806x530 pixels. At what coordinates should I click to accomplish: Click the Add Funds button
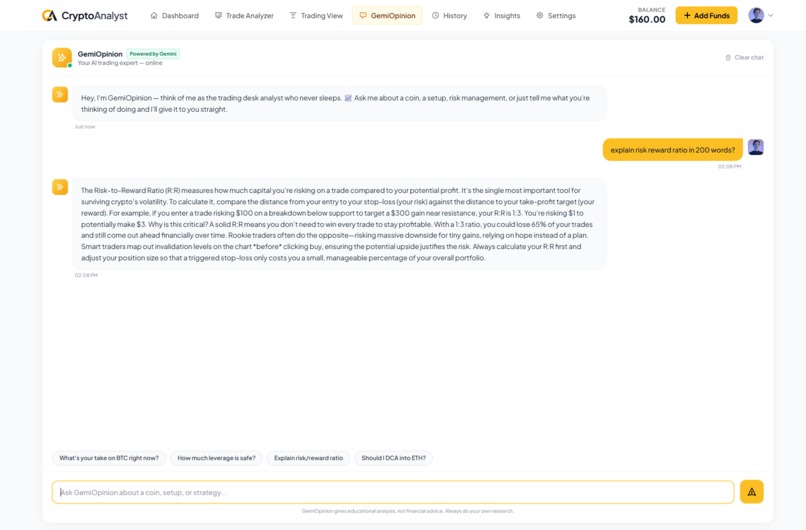coord(706,15)
